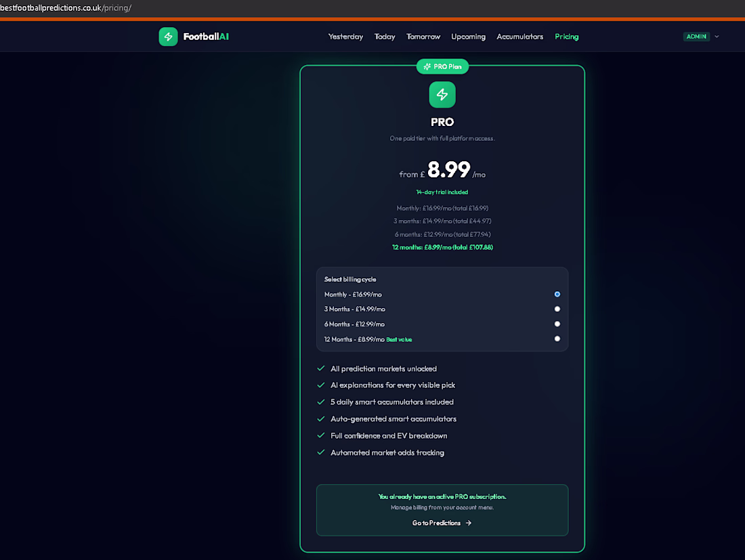The width and height of the screenshot is (745, 560).
Task: Click the PRO heading text
Action: click(x=442, y=122)
